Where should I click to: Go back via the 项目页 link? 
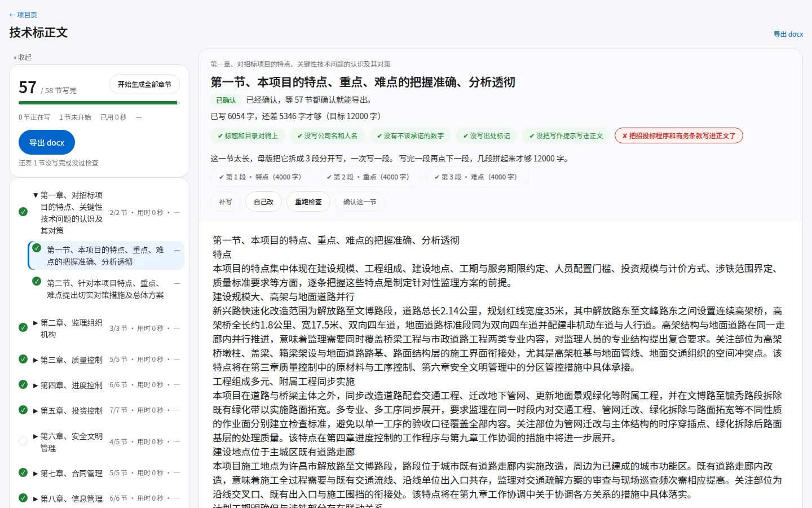point(23,15)
